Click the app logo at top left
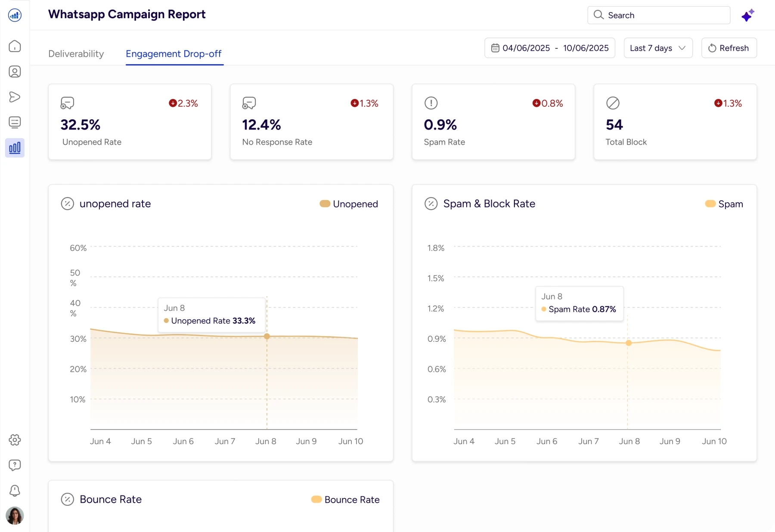This screenshot has height=532, width=775. tap(15, 15)
